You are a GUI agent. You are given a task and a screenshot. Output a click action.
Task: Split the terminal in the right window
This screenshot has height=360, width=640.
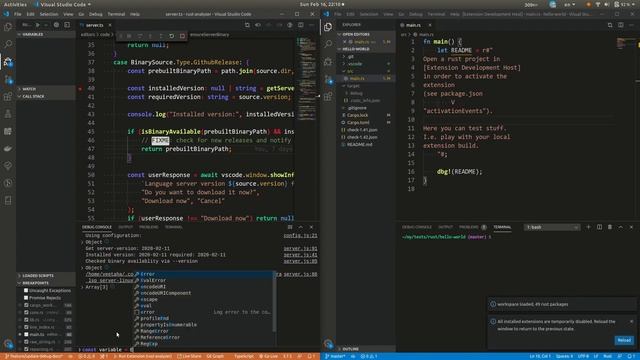coord(599,227)
